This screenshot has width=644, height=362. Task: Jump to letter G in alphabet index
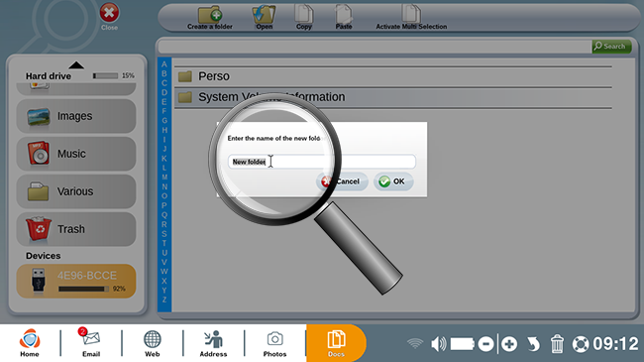(x=164, y=121)
